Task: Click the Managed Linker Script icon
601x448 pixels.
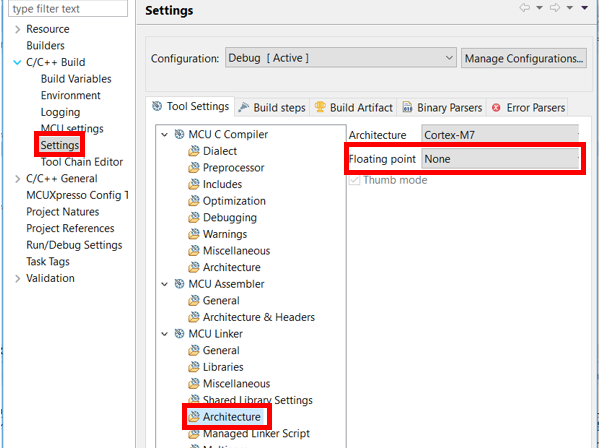Action: tap(194, 433)
